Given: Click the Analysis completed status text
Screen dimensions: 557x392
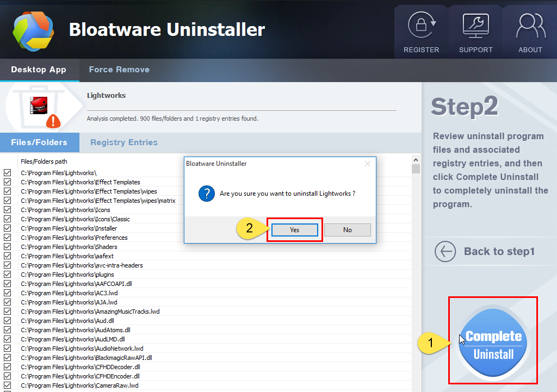Looking at the screenshot, I should pos(172,119).
